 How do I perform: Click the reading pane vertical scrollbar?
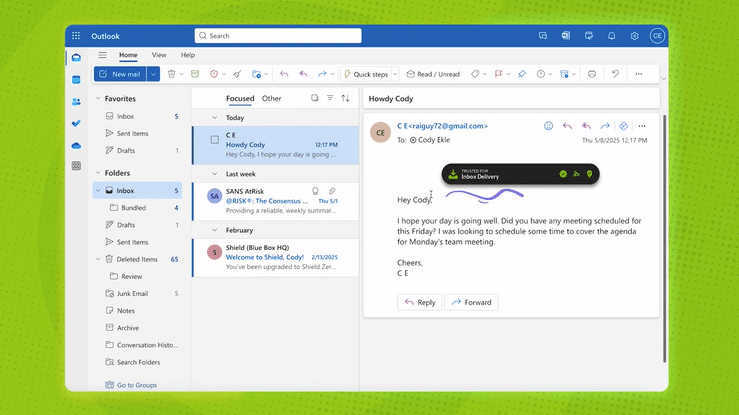tap(665, 238)
